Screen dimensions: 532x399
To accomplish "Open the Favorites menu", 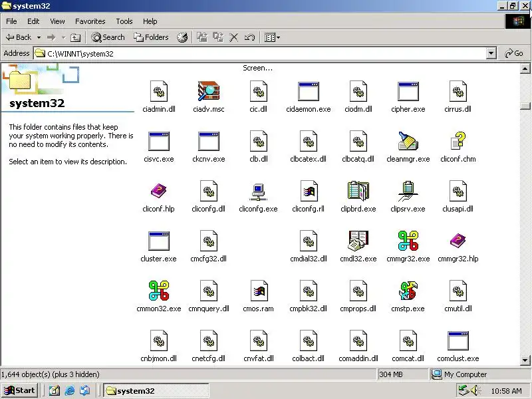I will point(90,21).
